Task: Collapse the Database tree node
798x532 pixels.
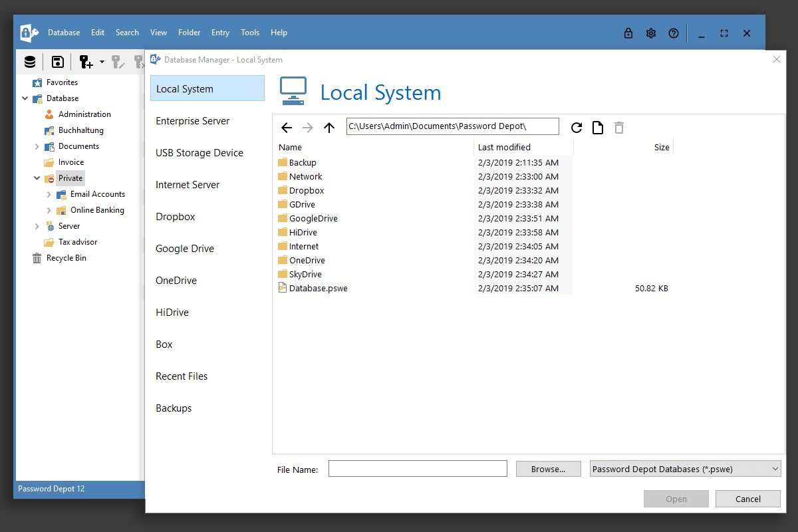Action: 25,98
